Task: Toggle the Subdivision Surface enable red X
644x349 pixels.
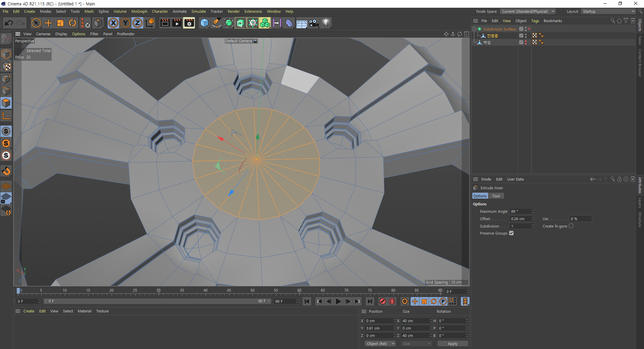Action: coord(529,29)
